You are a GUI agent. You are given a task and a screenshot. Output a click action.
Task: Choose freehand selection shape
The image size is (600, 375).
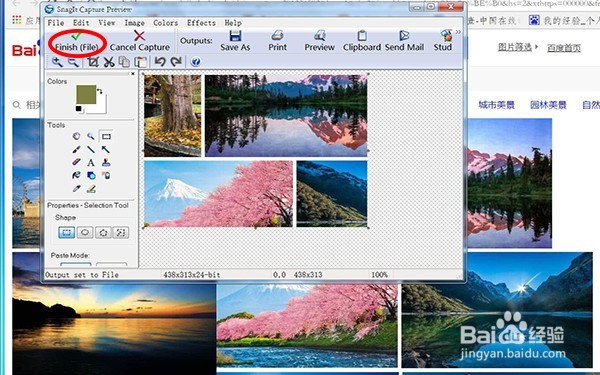pos(121,232)
